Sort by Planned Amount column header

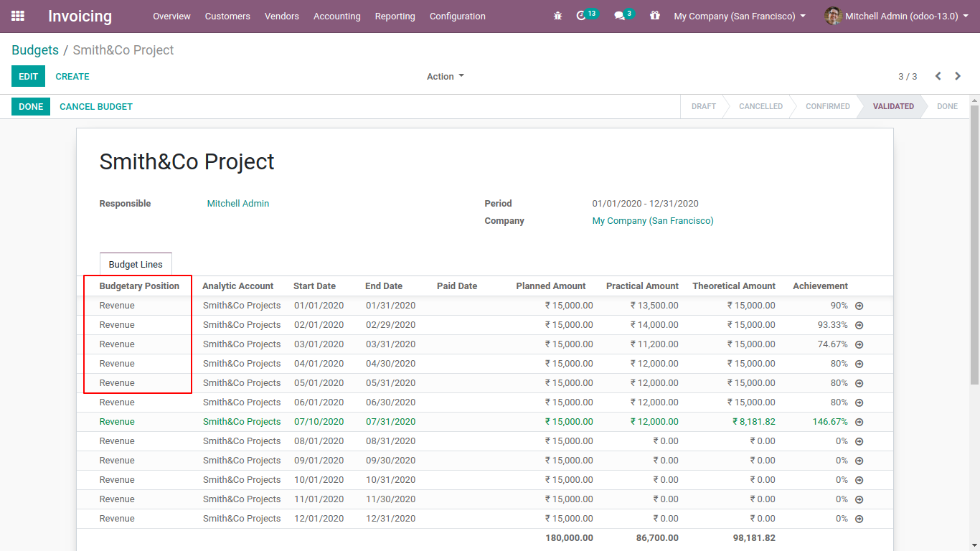tap(550, 286)
